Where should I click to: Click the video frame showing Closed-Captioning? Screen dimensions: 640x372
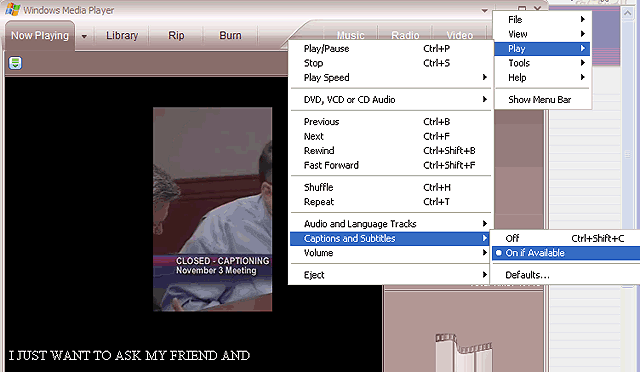(213, 209)
